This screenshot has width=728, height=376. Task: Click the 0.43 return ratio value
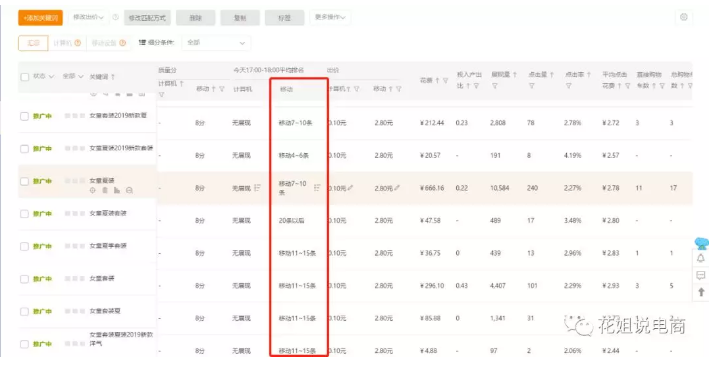(x=462, y=285)
